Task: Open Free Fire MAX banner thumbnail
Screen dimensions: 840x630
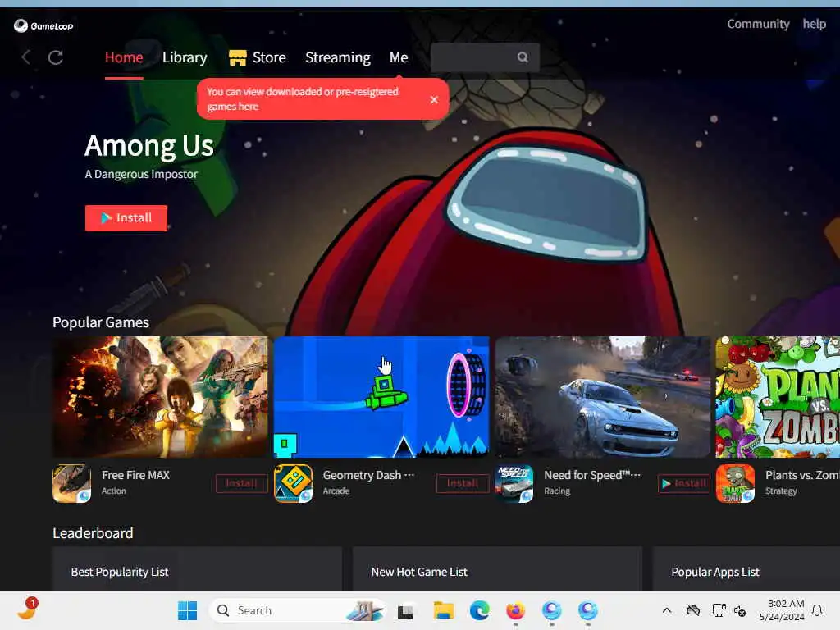Action: [x=160, y=397]
